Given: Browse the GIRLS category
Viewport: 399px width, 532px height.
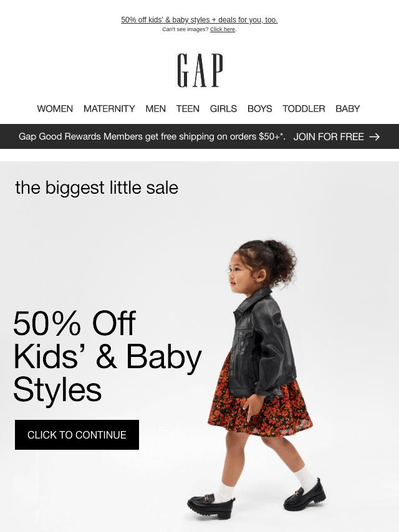Looking at the screenshot, I should [x=223, y=108].
